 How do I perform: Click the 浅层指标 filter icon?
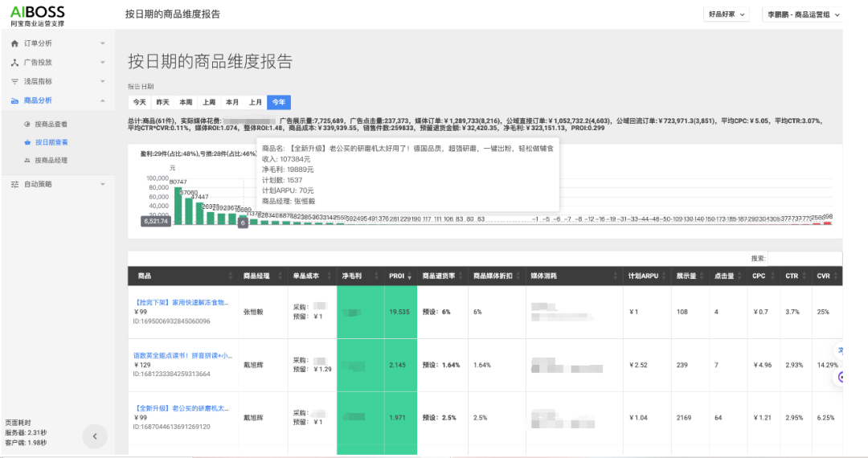14,82
